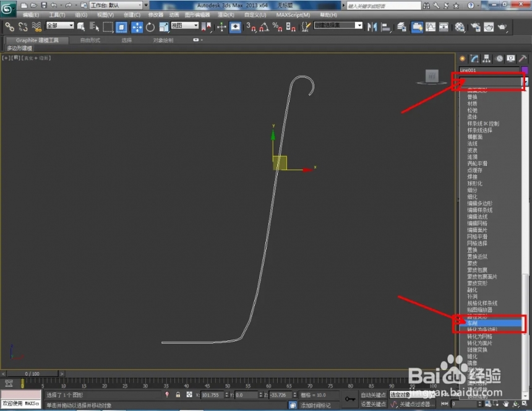Activate the Select and Scale tool
The width and height of the screenshot is (532, 411).
click(x=164, y=27)
